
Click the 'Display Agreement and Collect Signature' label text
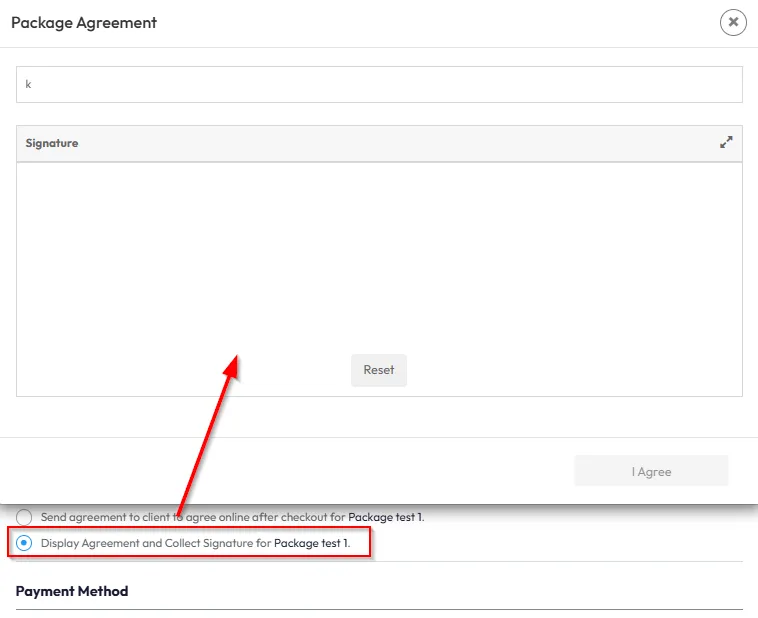(155, 543)
